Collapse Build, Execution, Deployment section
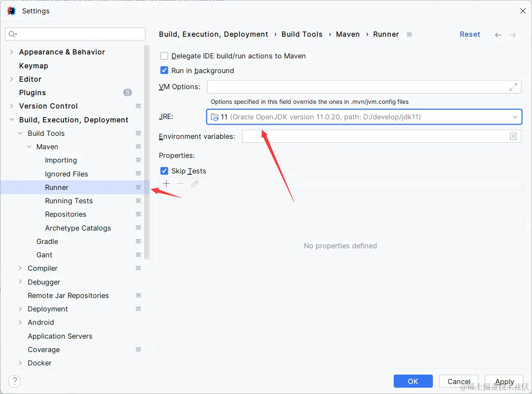 pos(12,120)
